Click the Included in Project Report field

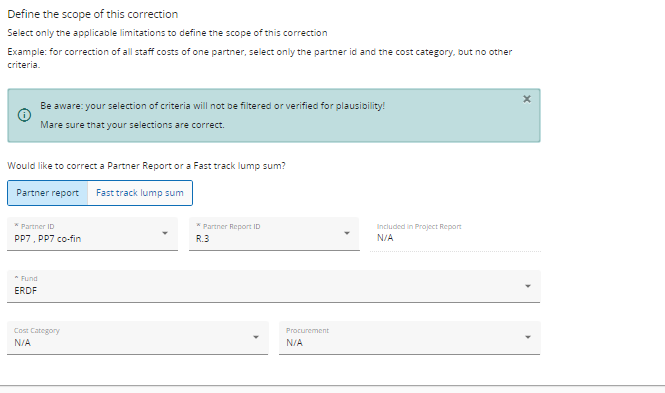point(455,234)
